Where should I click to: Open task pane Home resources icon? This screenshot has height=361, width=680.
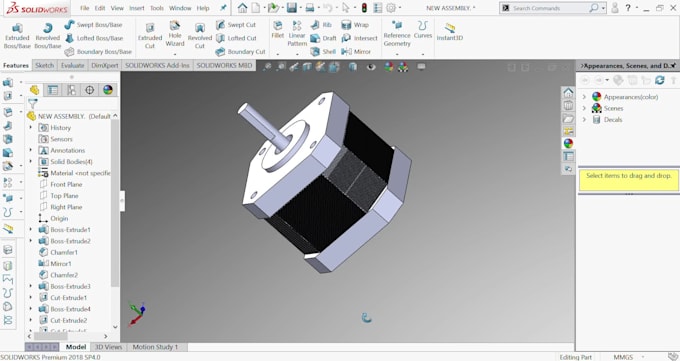(568, 92)
